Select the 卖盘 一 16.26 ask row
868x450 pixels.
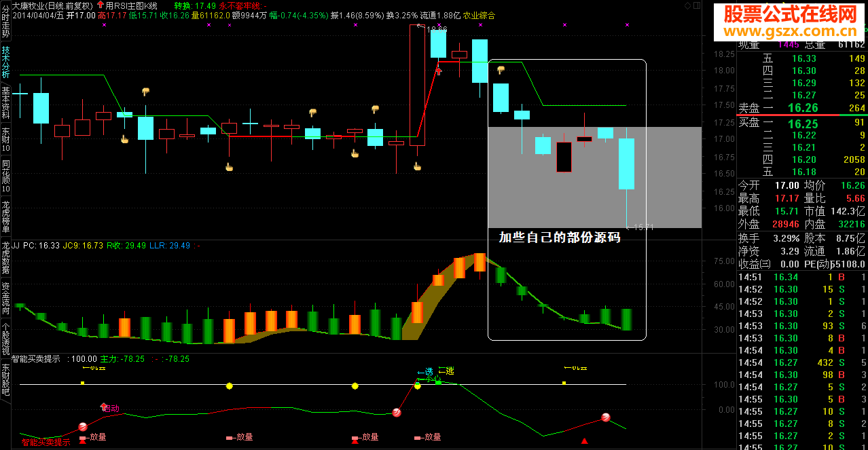[x=802, y=108]
